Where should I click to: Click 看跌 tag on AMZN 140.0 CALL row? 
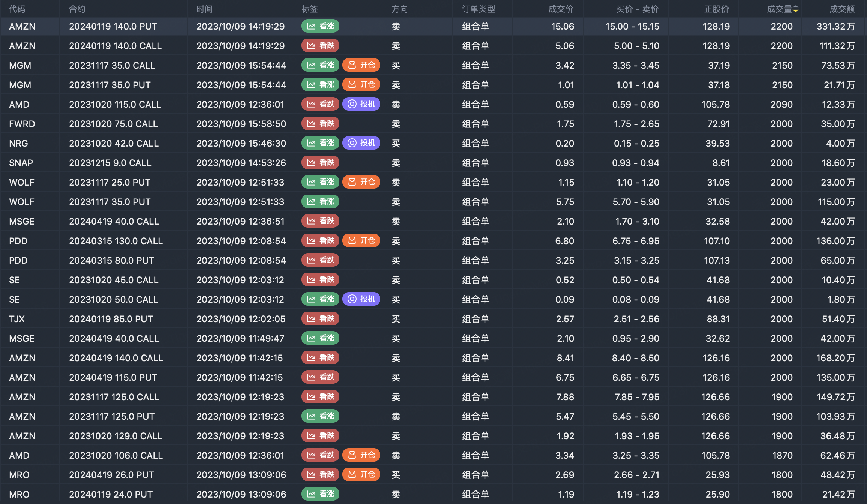[320, 46]
